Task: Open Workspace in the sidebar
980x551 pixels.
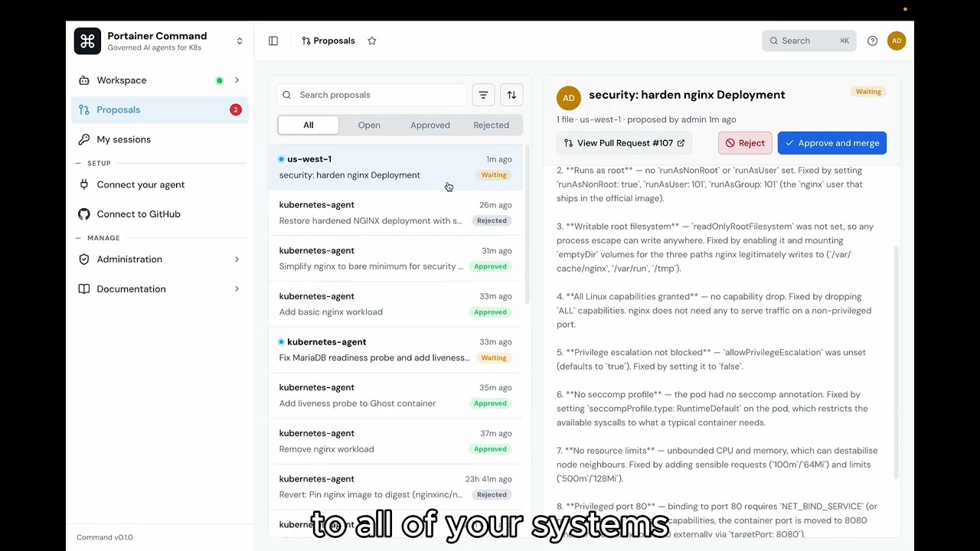Action: coord(160,80)
